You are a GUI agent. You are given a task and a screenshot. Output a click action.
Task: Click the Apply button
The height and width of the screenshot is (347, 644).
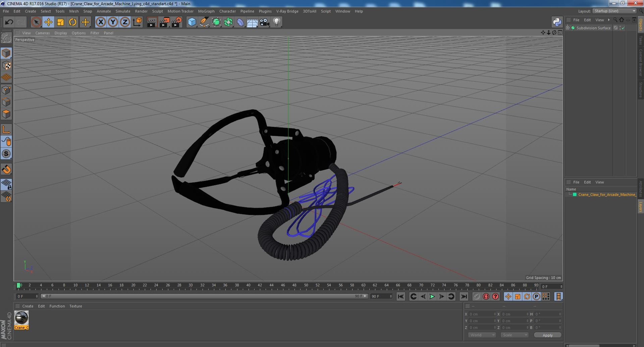click(x=547, y=335)
